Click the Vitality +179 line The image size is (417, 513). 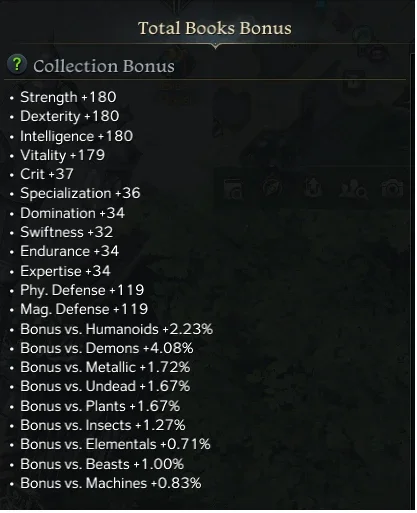(63, 155)
